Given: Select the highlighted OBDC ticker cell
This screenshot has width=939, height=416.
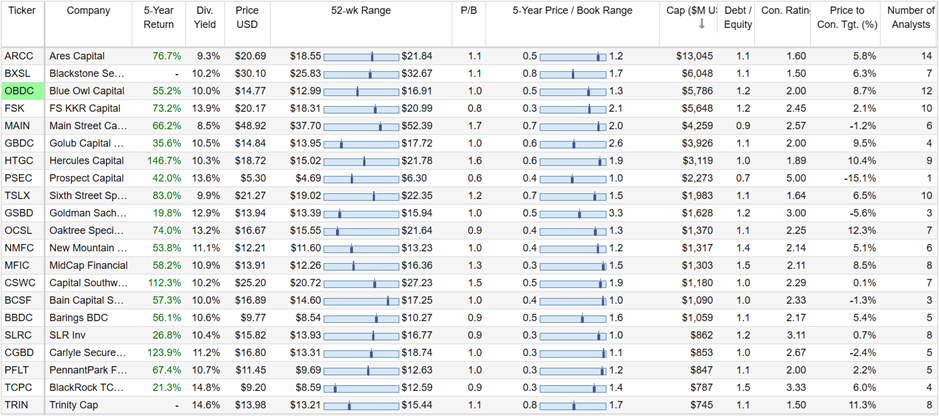Looking at the screenshot, I should point(23,91).
